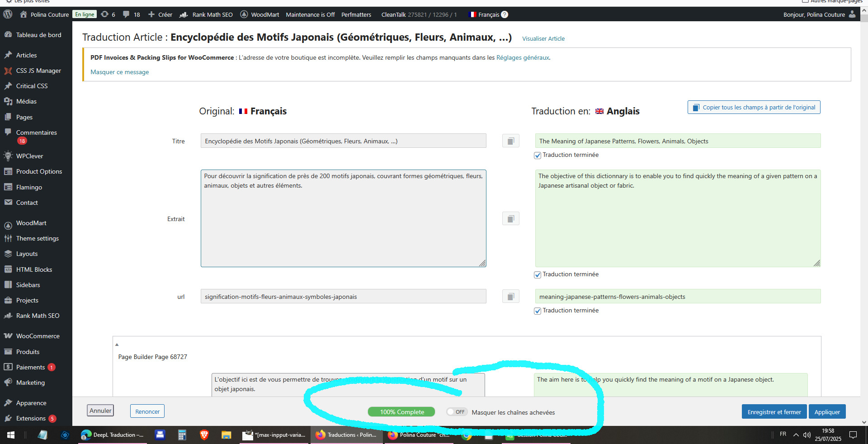
Task: Click the English translated url input field
Action: [677, 297]
